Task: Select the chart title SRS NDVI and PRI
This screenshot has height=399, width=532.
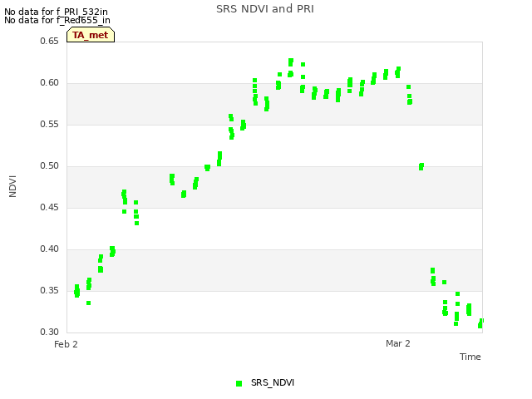Action: 265,9
